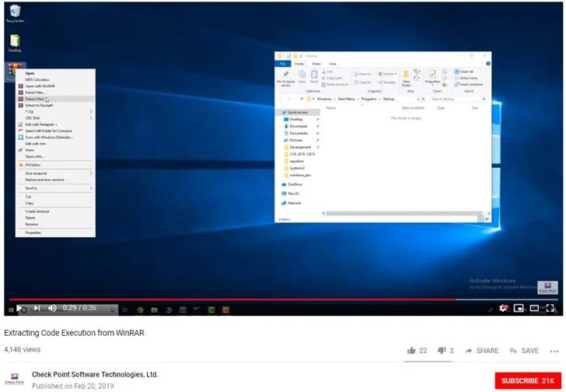
Task: Click the Up arrow in Explorer navigation
Action: pos(302,99)
